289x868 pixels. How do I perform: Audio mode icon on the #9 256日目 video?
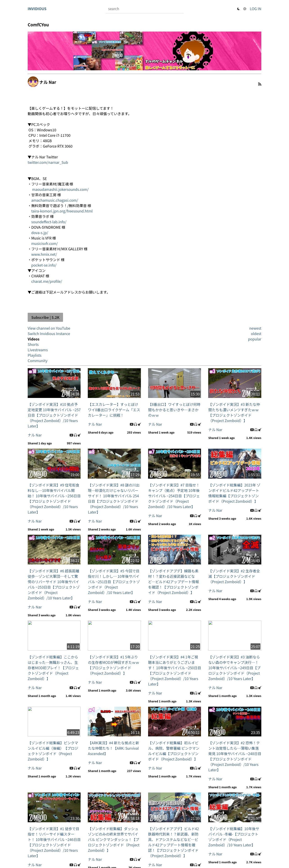pos(75,521)
